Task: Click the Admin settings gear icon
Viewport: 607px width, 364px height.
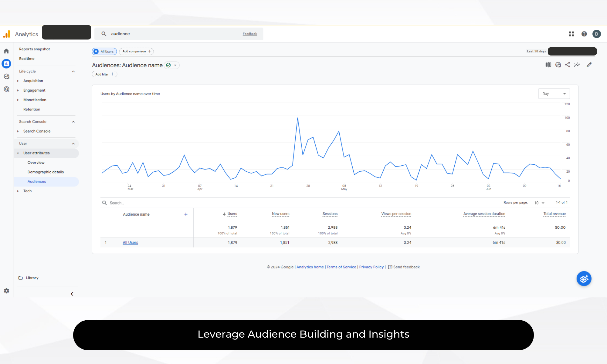Action: [6, 291]
